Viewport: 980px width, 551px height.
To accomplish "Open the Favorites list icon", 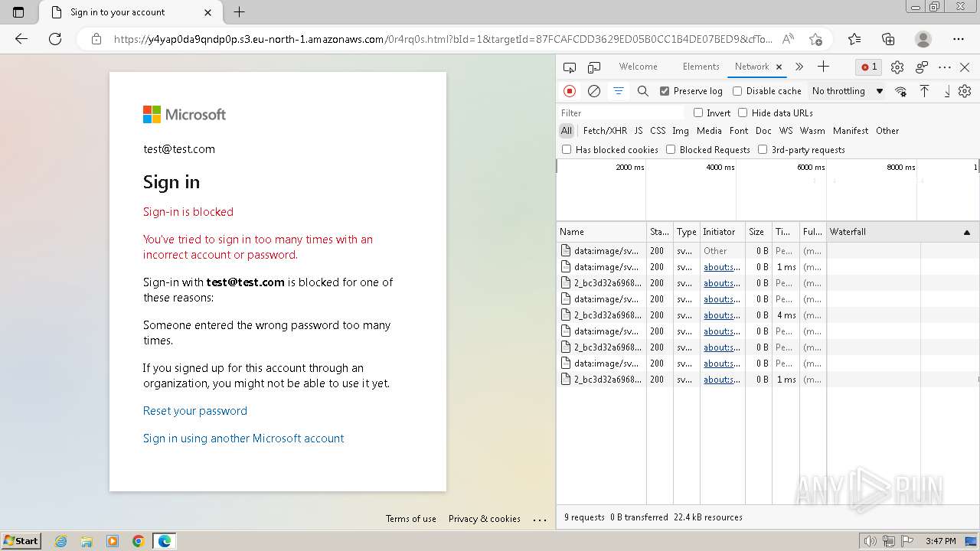I will tap(854, 39).
